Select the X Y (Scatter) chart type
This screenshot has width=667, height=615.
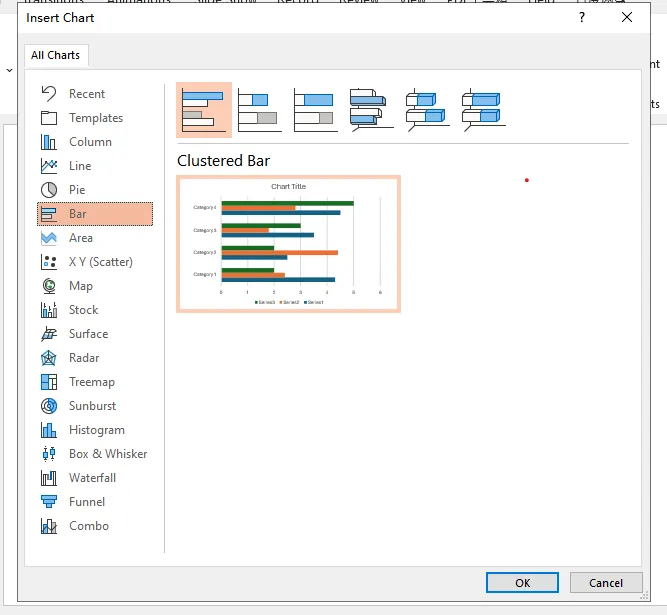100,262
